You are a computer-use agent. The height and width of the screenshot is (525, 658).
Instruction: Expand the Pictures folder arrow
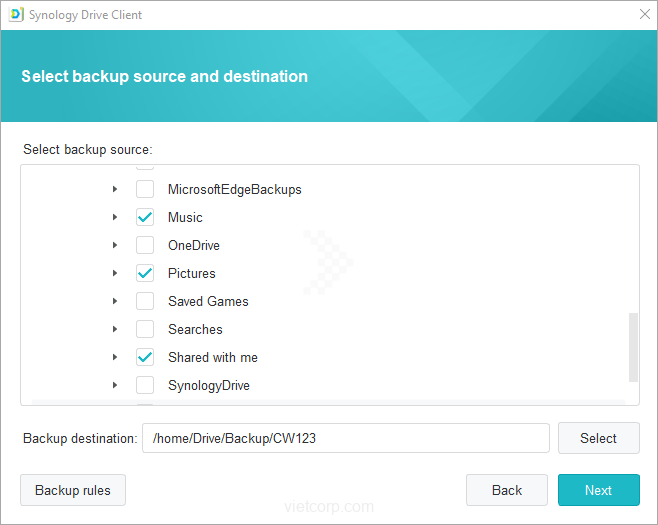pyautogui.click(x=115, y=273)
